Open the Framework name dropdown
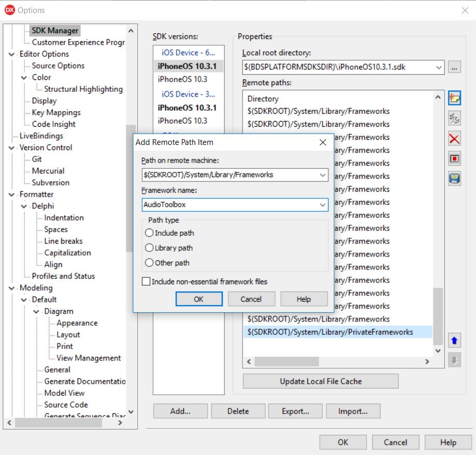 tap(322, 205)
